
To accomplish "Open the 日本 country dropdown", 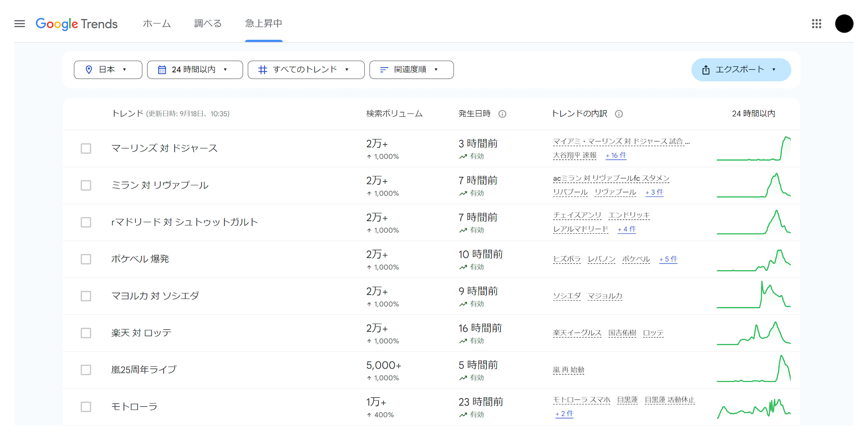I will pos(108,70).
